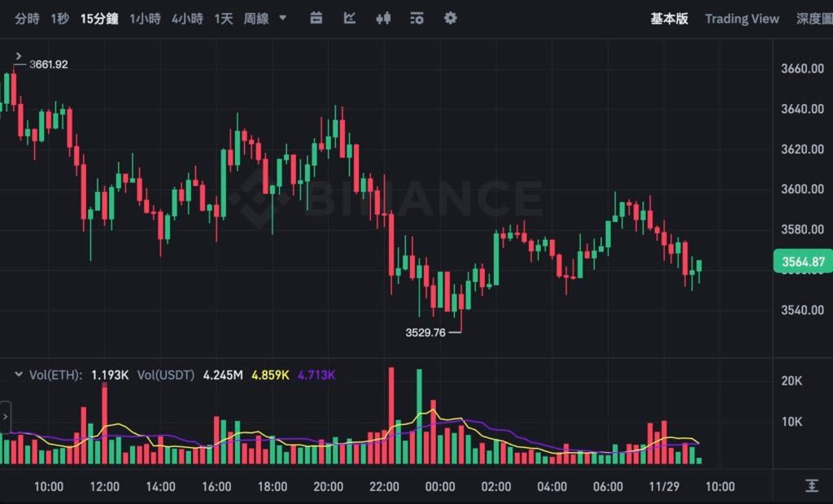Click the drawing tools chart icon
Image resolution: width=833 pixels, height=504 pixels.
click(x=350, y=18)
